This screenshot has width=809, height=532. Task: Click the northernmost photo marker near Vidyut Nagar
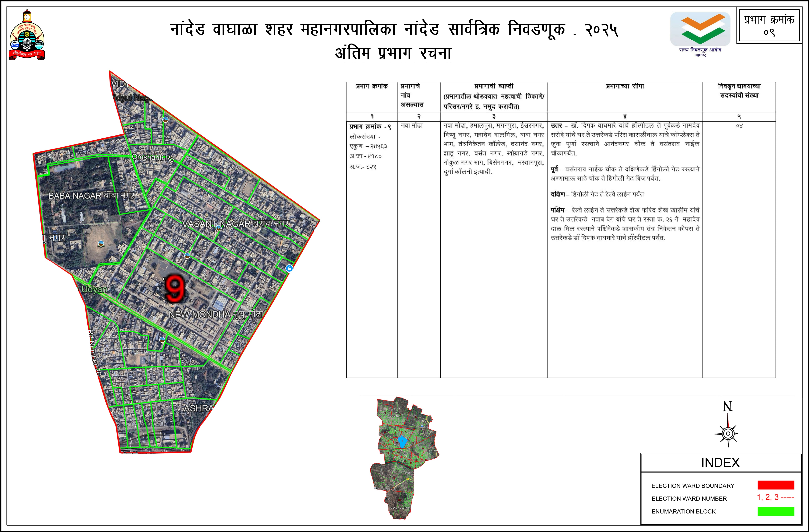click(x=165, y=120)
